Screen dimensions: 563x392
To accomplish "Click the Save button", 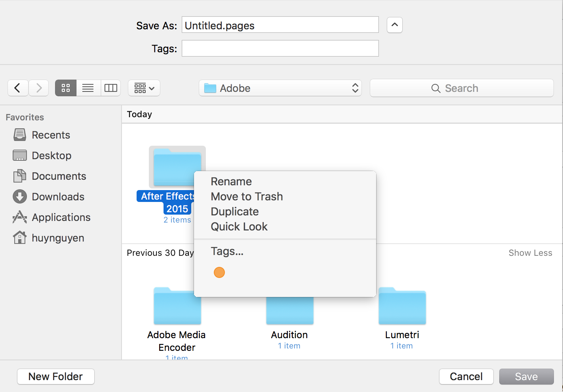I will [x=526, y=377].
